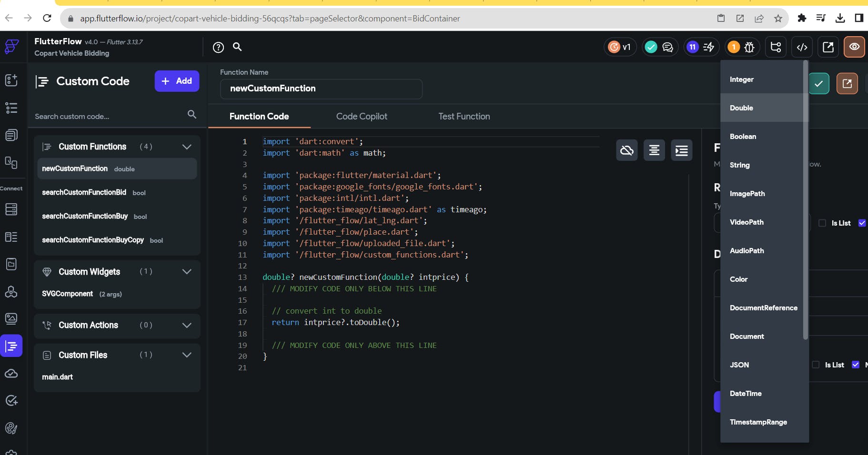
Task: Open the bug debug panel icon
Action: pyautogui.click(x=749, y=47)
